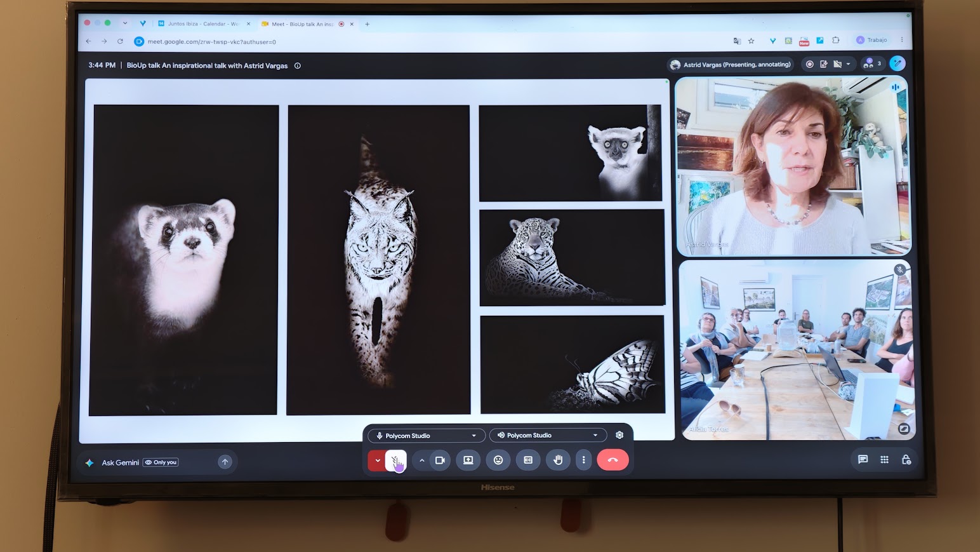Open the emoji reactions panel
Screen dimensions: 980x552
498,460
